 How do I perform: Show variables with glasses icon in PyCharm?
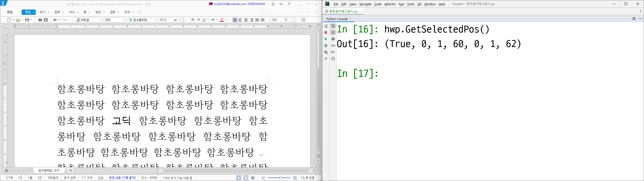coord(333,46)
